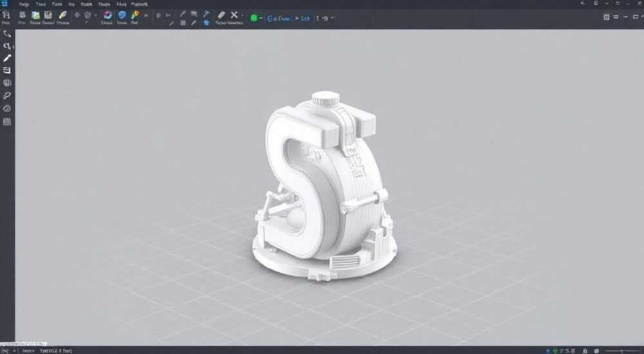The width and height of the screenshot is (644, 354).
Task: Click the 3D letter S model in viewport
Action: point(325,187)
